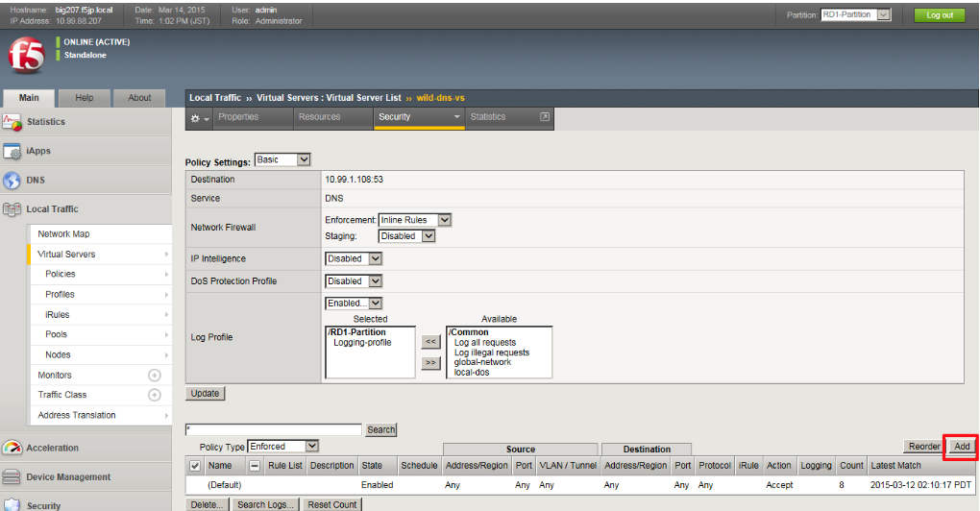980x511 pixels.
Task: Open the Policy Type Enforced dropdown
Action: (283, 446)
